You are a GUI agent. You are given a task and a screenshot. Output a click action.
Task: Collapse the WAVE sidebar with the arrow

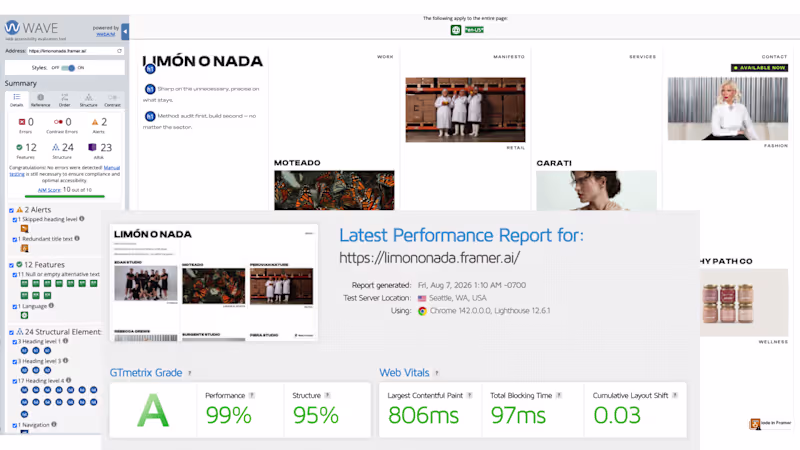(x=125, y=32)
